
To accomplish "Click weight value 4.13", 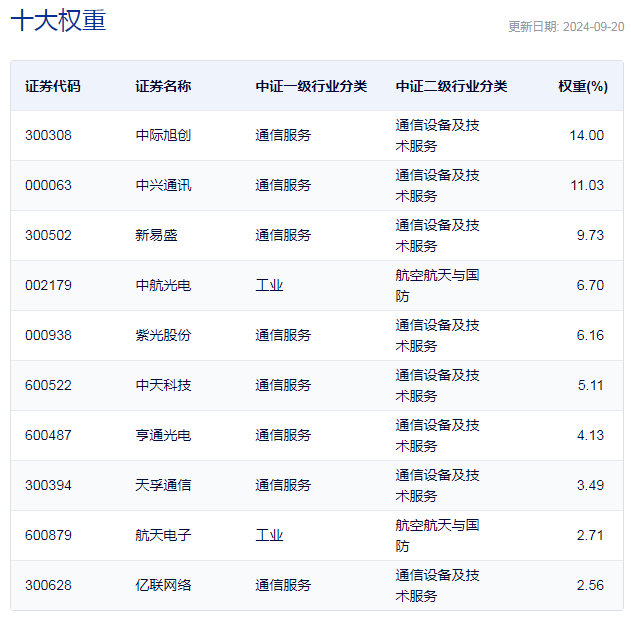I will pyautogui.click(x=590, y=435).
